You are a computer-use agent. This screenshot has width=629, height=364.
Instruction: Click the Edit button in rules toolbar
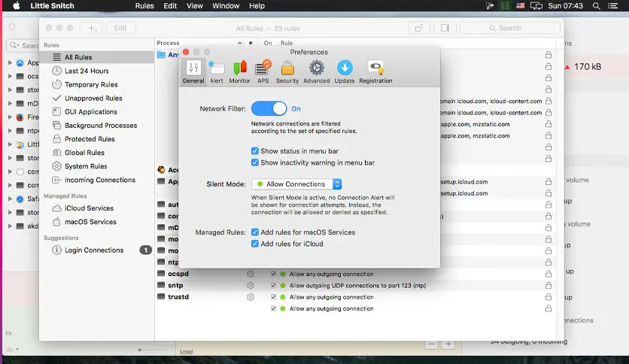pyautogui.click(x=120, y=28)
